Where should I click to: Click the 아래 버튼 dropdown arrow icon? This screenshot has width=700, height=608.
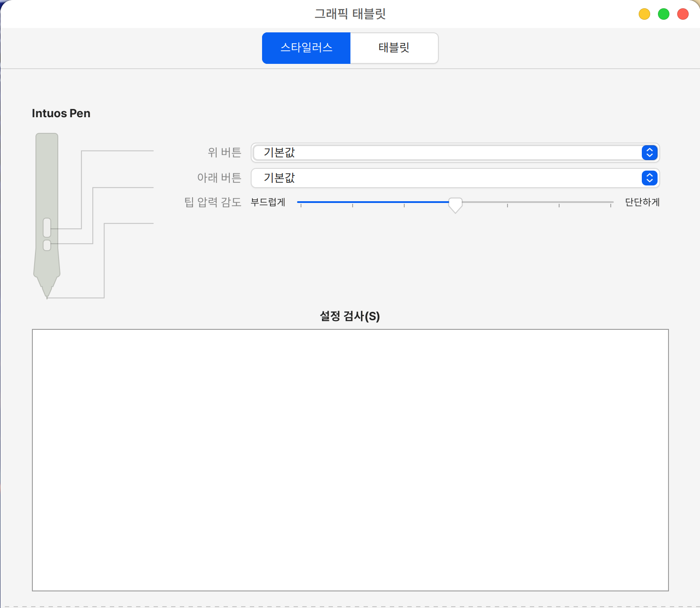point(650,178)
